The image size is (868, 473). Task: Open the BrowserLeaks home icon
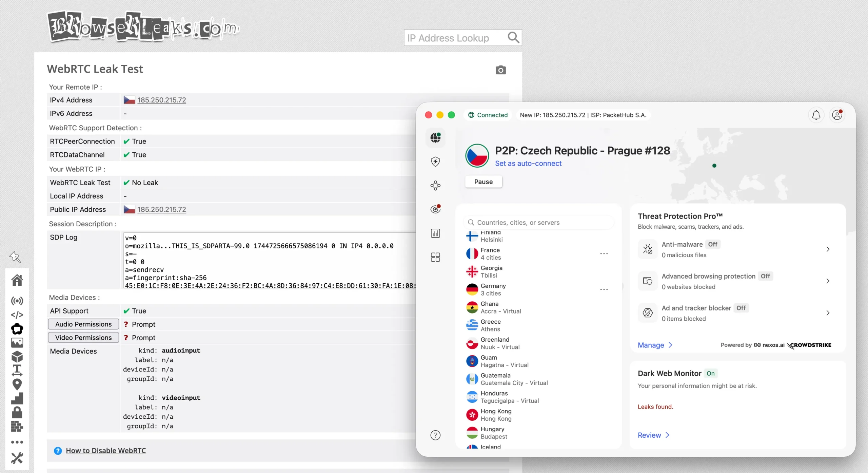point(17,280)
